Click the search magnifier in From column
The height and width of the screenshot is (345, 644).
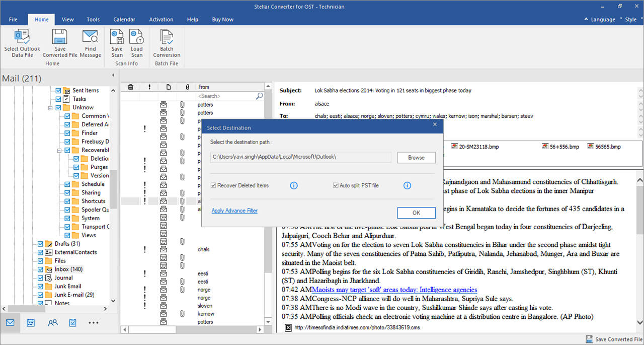click(x=260, y=96)
